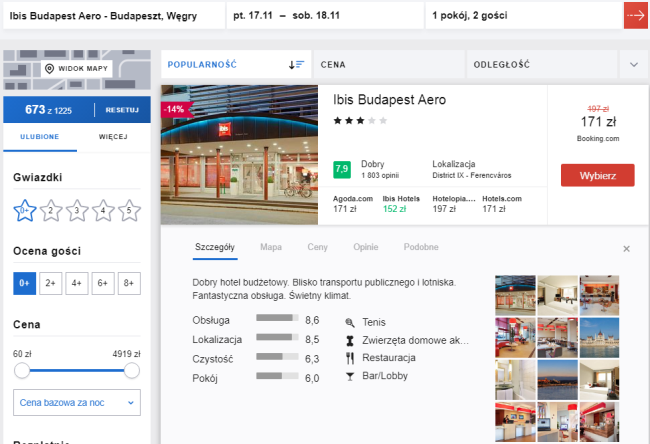This screenshot has height=444, width=650.
Task: Close the hotel details panel
Action: click(x=627, y=248)
